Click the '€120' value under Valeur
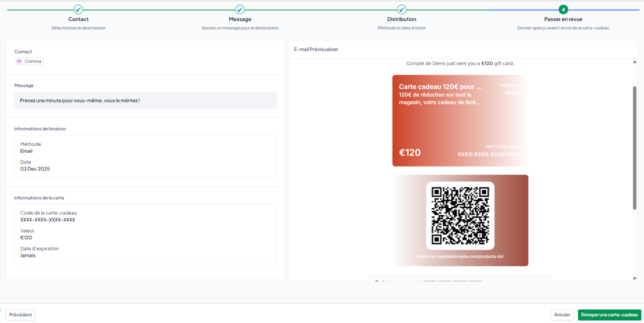This screenshot has height=323, width=644. click(x=26, y=238)
